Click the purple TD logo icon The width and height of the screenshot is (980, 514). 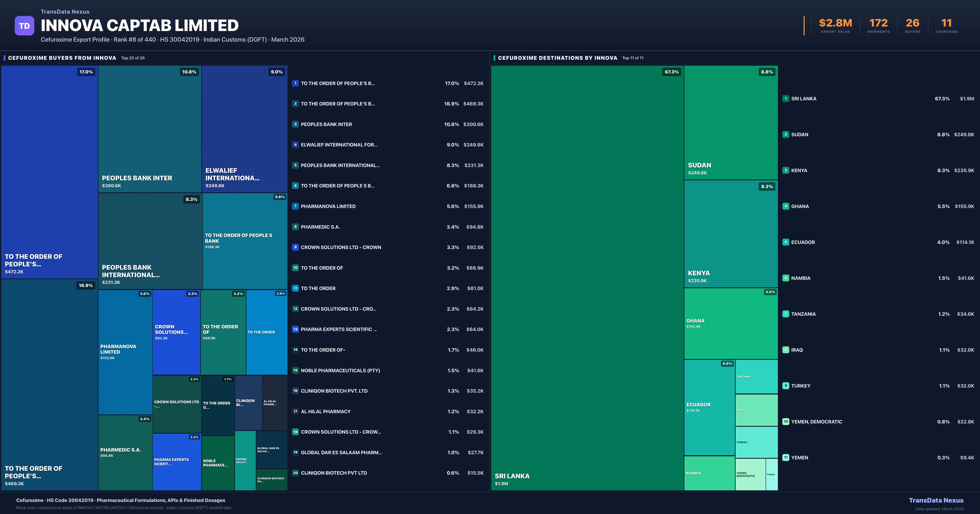[x=24, y=26]
